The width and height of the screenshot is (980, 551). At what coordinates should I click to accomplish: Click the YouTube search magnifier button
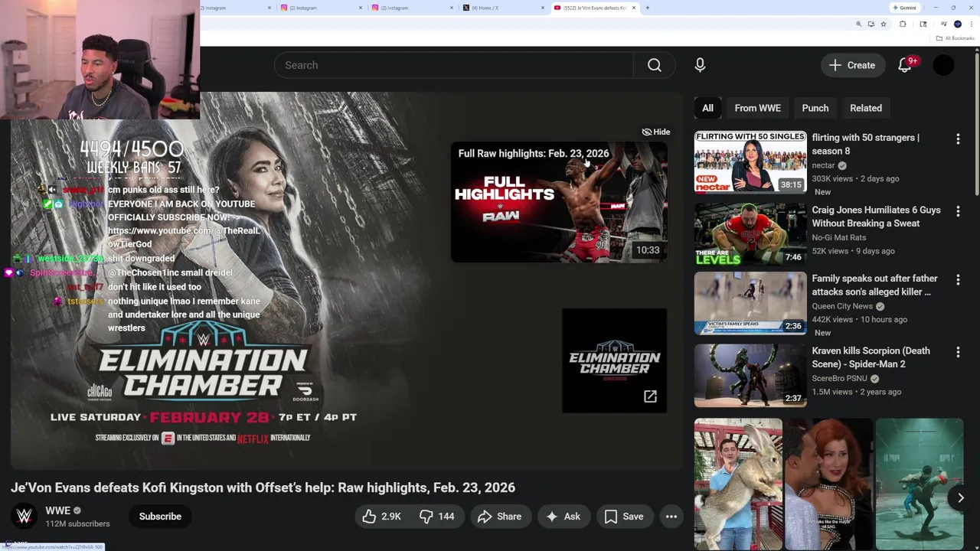[654, 65]
